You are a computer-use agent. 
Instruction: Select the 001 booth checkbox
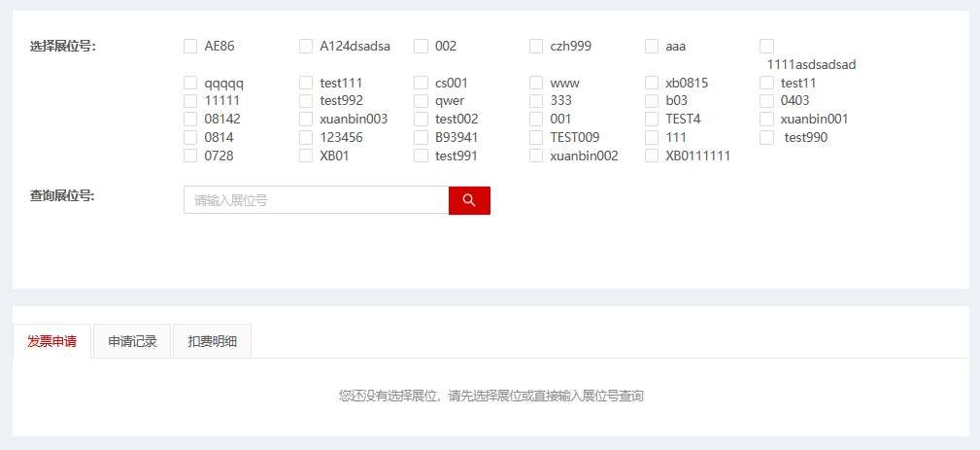pyautogui.click(x=536, y=120)
